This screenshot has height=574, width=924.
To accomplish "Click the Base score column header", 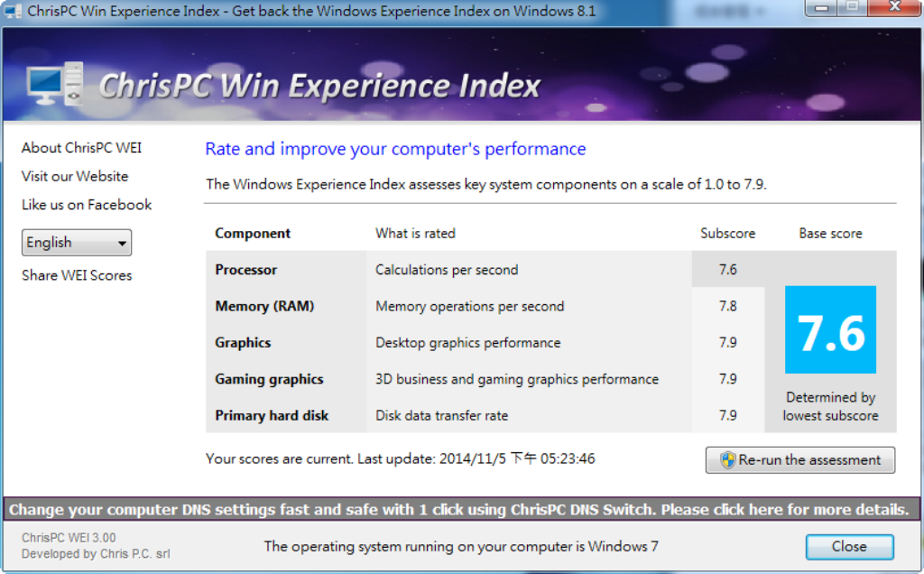I will (x=830, y=234).
